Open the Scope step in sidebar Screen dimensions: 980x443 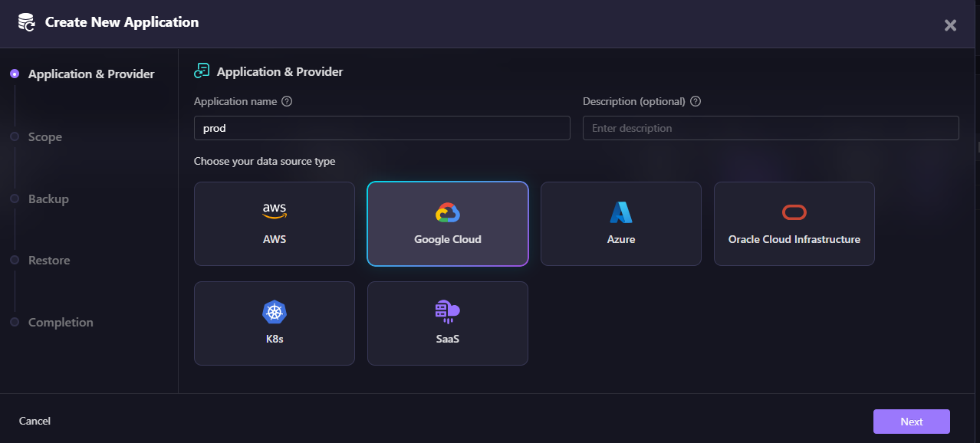(45, 137)
